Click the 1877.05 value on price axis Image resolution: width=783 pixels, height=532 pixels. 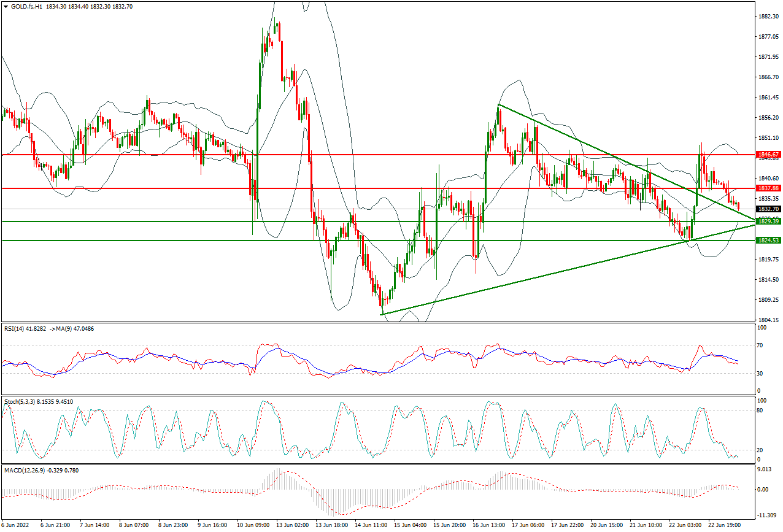[x=768, y=37]
